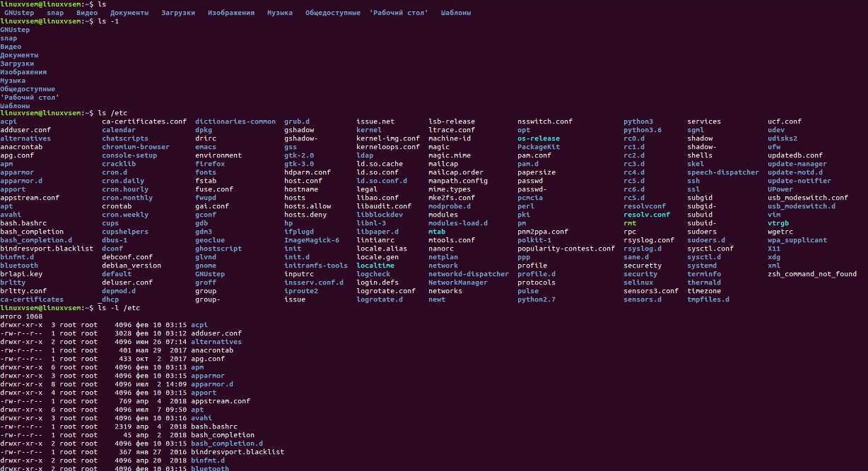Select the wpa_supplicant directory name
Screen dimensions: 868x471
coord(797,240)
